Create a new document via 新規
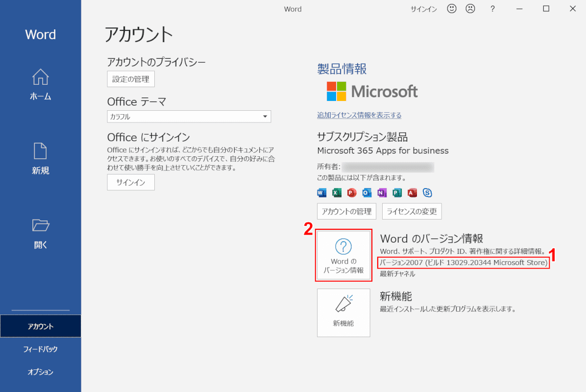Screen dimensions: 586x392 (x=40, y=159)
